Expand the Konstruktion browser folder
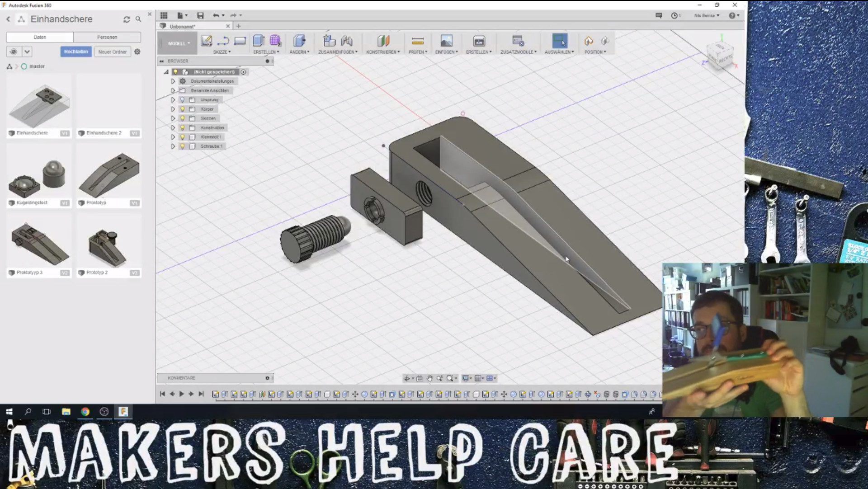The width and height of the screenshot is (868, 489). point(173,128)
